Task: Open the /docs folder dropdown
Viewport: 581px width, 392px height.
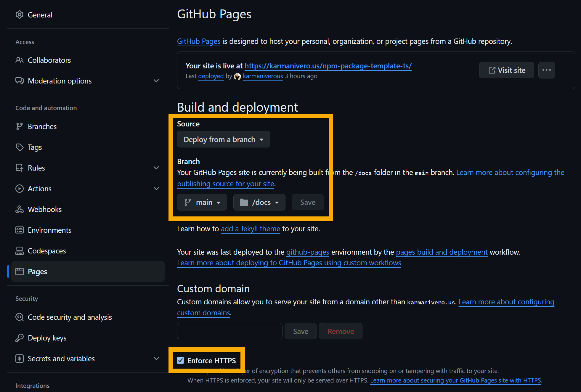Action: coord(259,202)
